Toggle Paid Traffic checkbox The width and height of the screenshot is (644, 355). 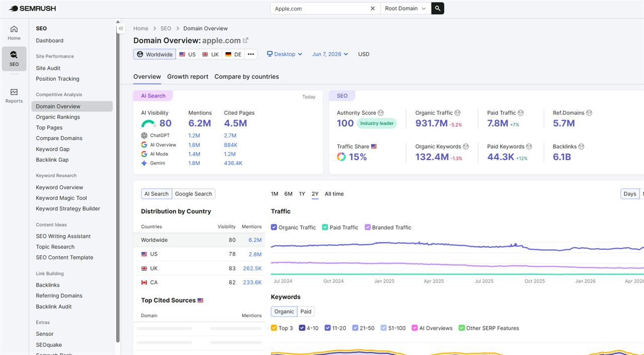point(325,227)
